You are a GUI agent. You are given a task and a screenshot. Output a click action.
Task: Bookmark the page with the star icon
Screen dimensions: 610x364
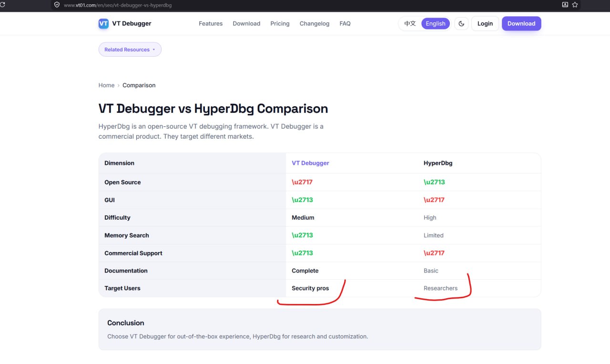click(575, 5)
